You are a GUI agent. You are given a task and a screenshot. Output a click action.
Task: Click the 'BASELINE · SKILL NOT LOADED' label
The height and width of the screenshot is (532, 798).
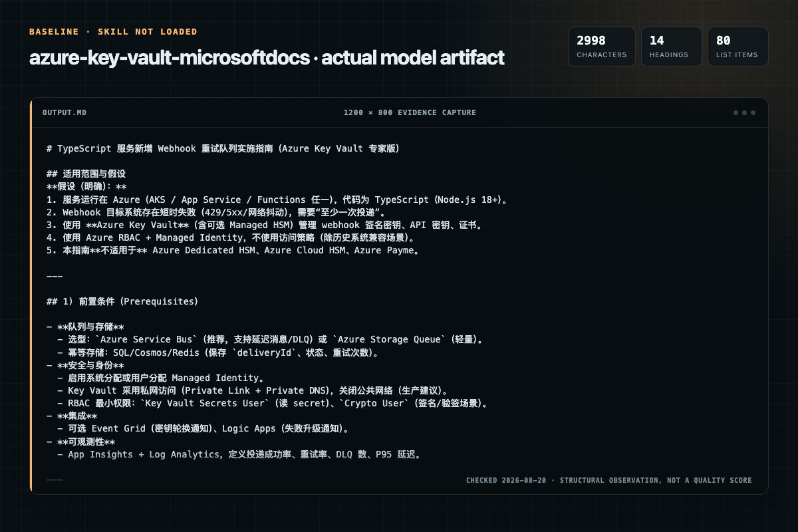[x=113, y=31]
